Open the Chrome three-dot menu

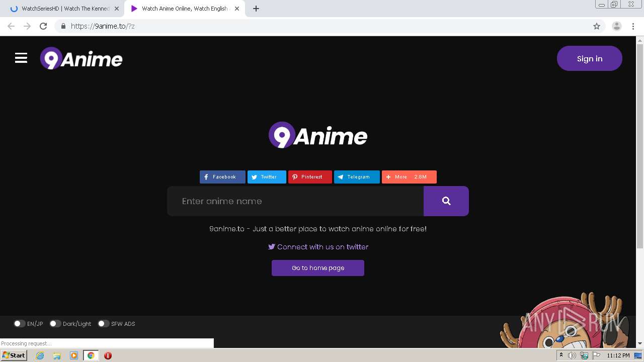pos(633,26)
